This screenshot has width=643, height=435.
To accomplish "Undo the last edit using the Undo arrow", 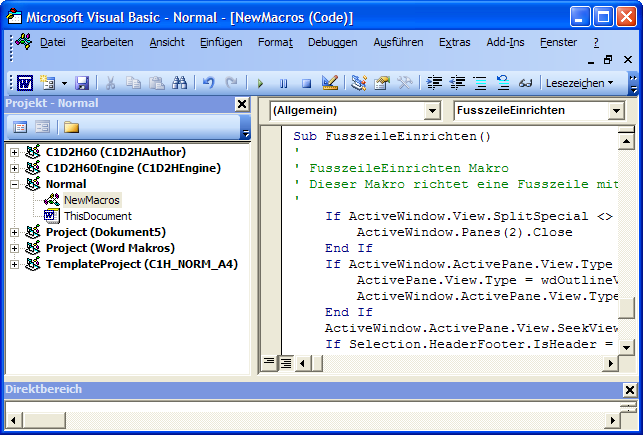I will (x=208, y=83).
